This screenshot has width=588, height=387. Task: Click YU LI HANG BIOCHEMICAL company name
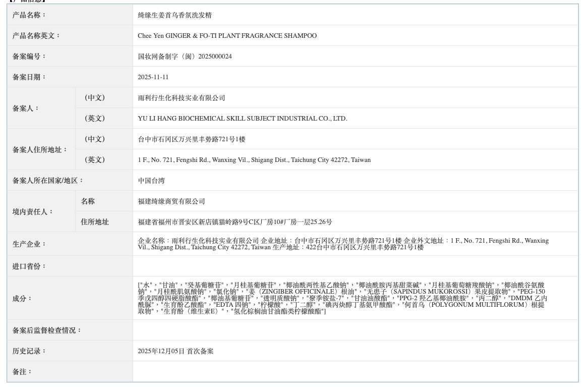(x=242, y=119)
